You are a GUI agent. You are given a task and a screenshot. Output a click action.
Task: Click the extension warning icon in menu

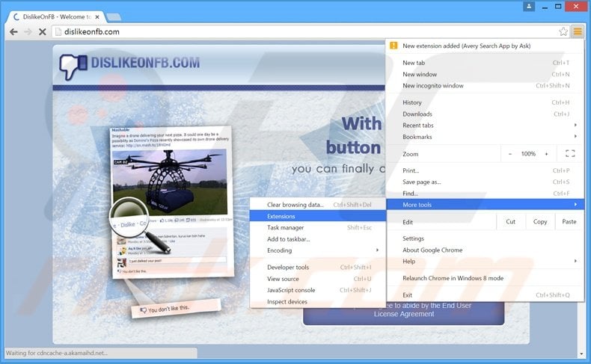(x=394, y=46)
